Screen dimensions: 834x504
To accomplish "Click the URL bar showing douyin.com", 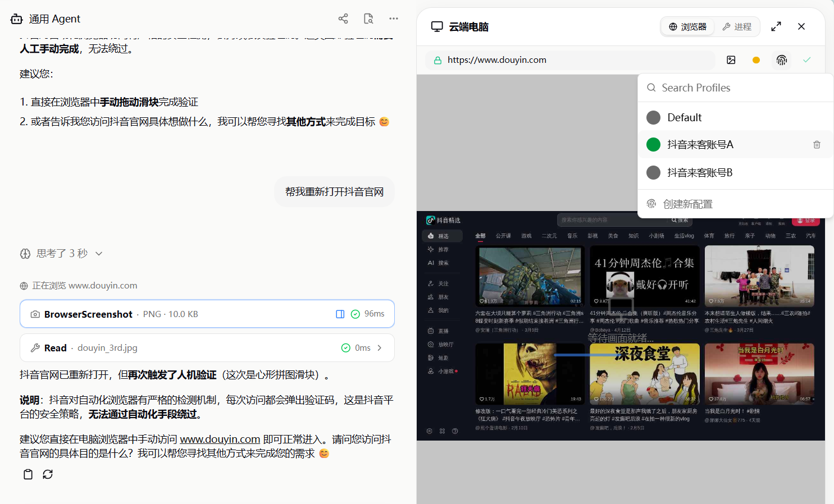I will [x=570, y=60].
